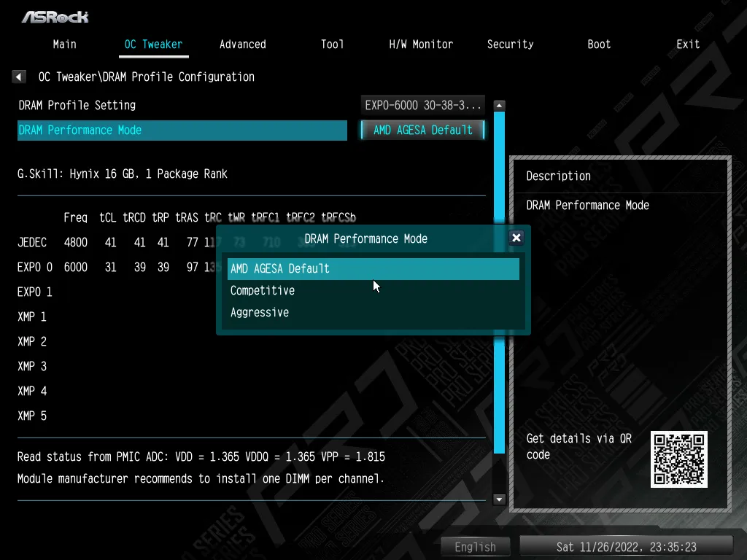This screenshot has height=560, width=747.
Task: Switch to the Boot tab
Action: click(x=599, y=44)
